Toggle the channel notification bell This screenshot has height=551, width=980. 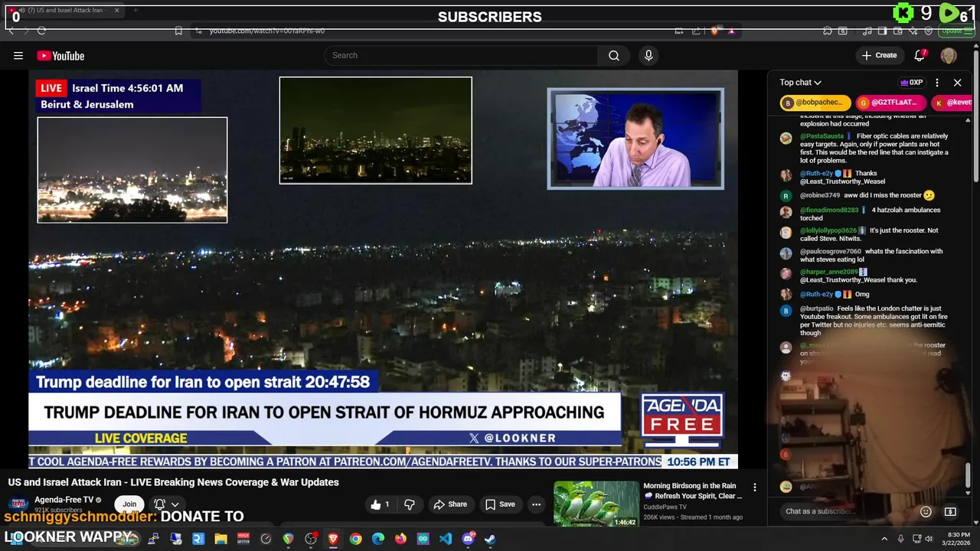(x=159, y=504)
